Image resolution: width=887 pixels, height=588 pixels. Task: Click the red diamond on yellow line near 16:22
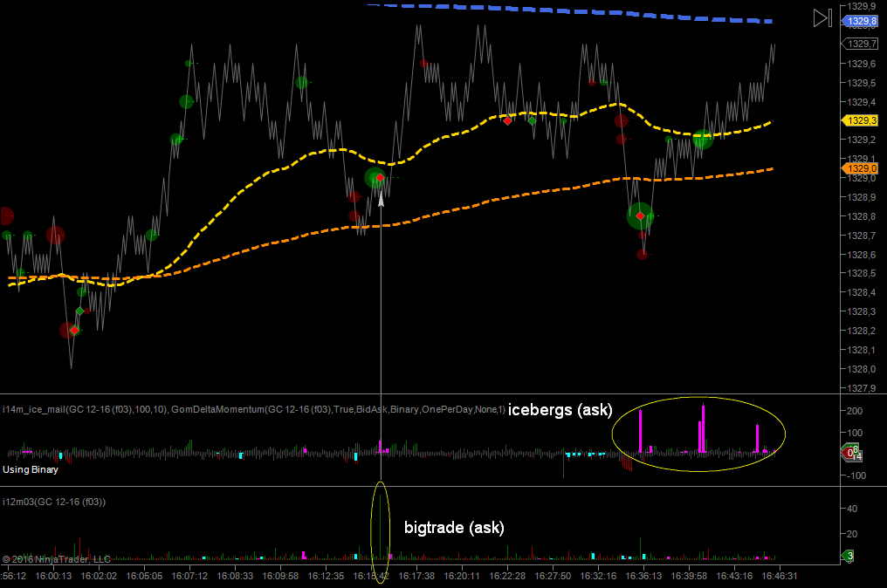click(x=507, y=121)
